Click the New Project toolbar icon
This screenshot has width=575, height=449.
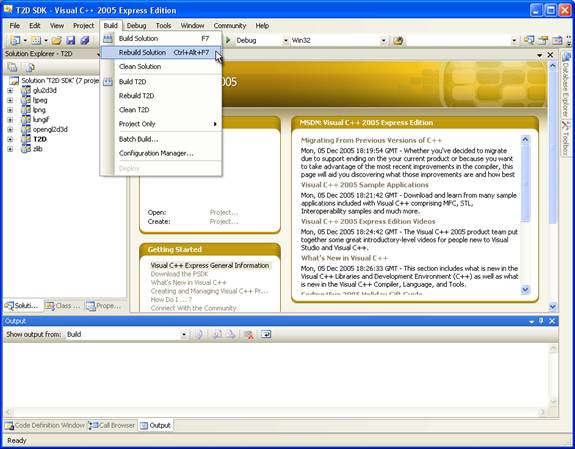[15, 40]
